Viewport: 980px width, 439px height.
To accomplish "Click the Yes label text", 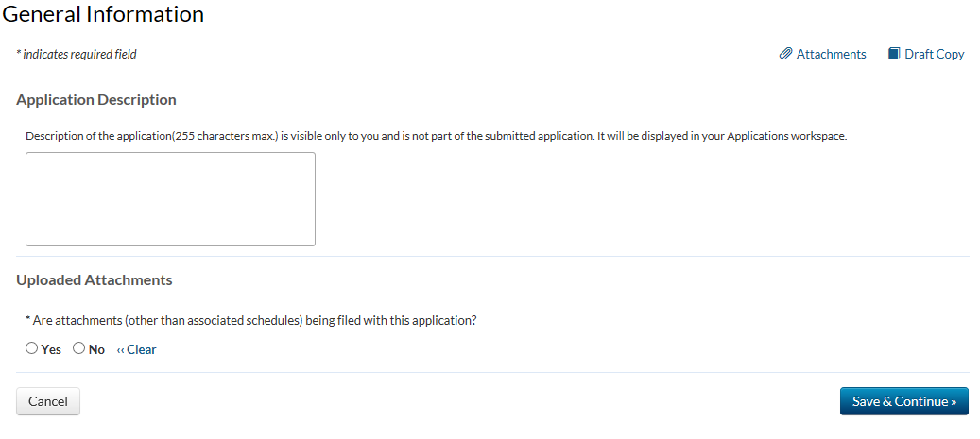I will (51, 349).
